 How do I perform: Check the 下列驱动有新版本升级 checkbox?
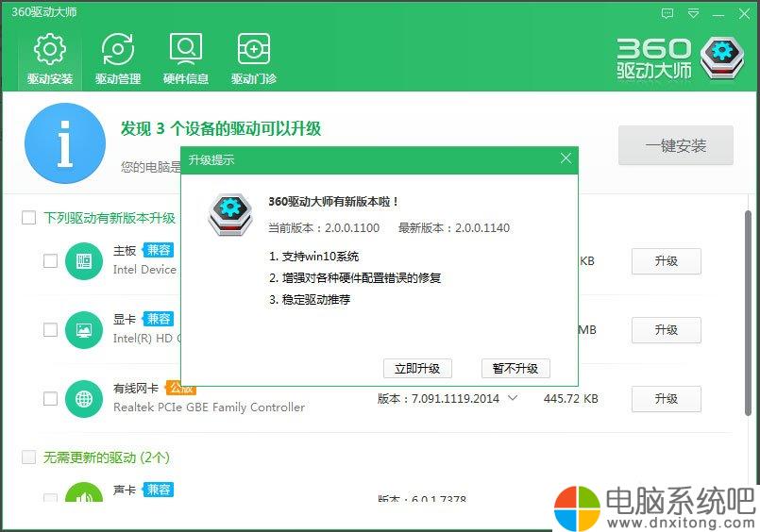28,217
